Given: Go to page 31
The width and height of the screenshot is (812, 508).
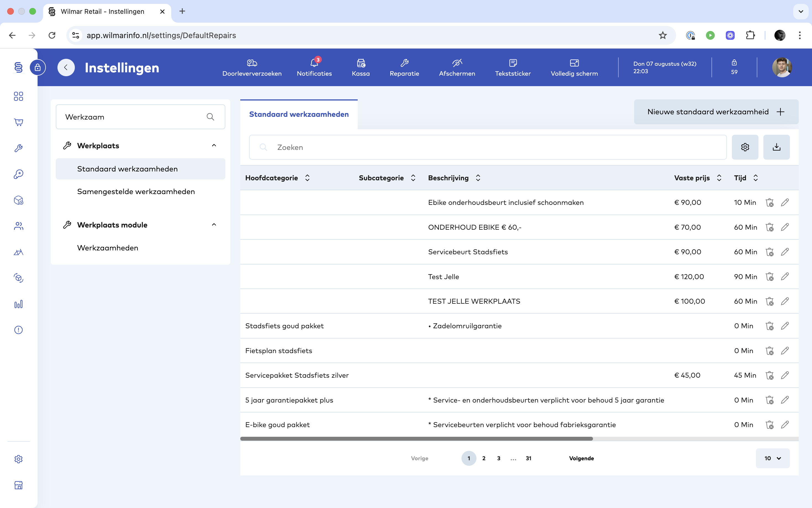Looking at the screenshot, I should (x=528, y=458).
